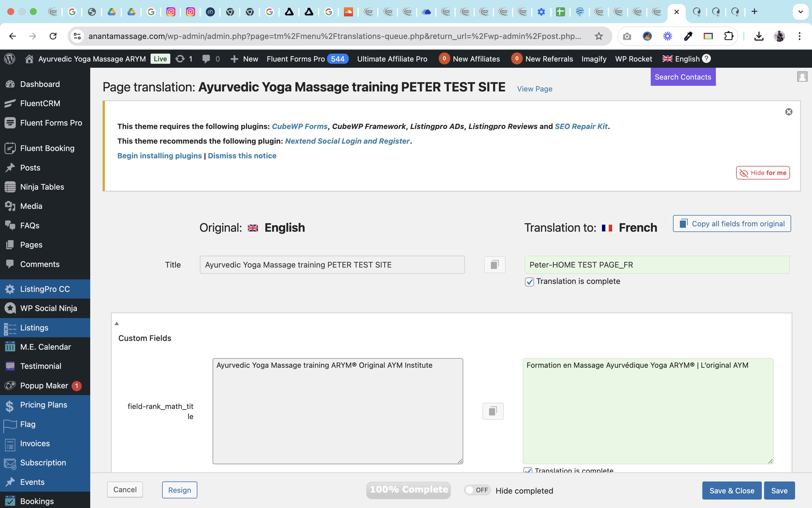Click Copy all fields from original

coord(731,224)
